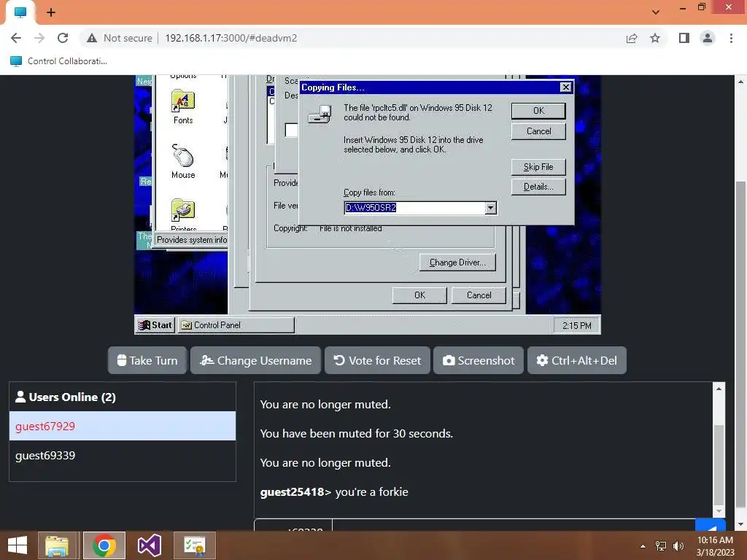Switch to Chrome in the taskbar
The image size is (747, 560).
(104, 545)
